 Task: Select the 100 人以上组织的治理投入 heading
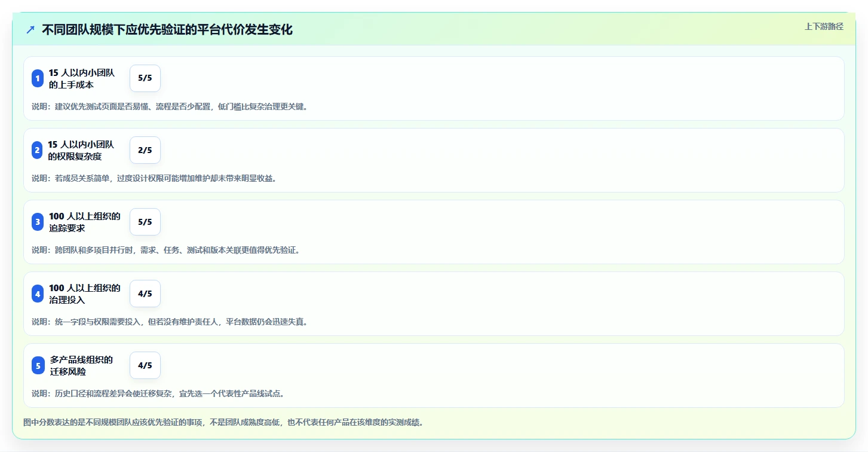click(85, 294)
